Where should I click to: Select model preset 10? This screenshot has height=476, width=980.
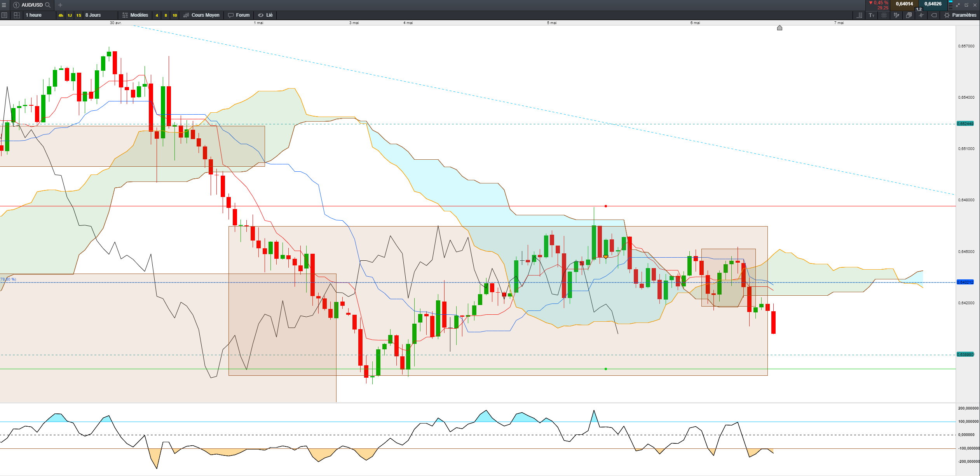pos(175,16)
